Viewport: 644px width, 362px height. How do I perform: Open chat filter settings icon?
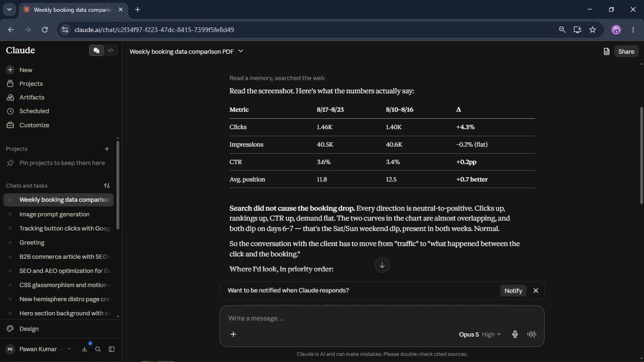pyautogui.click(x=107, y=186)
